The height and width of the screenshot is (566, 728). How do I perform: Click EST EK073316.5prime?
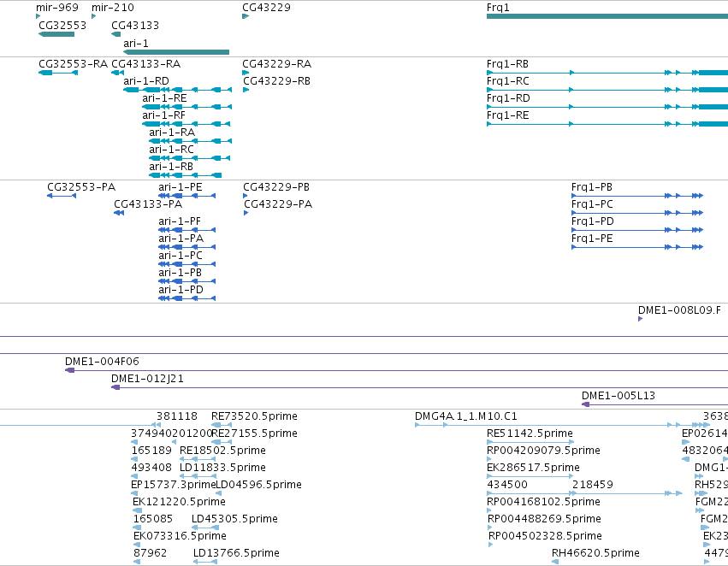(x=138, y=545)
